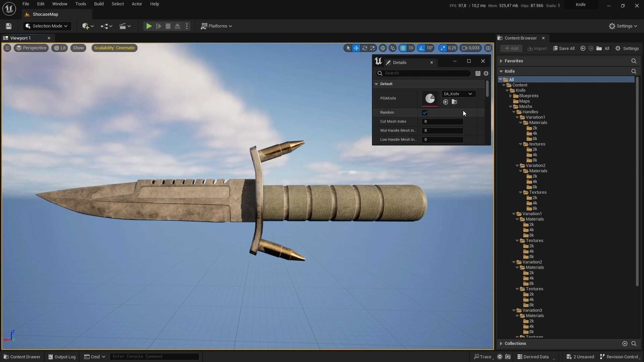Click the Cut Mesh Index value field
Viewport: 644px width, 362px height.
point(442,122)
